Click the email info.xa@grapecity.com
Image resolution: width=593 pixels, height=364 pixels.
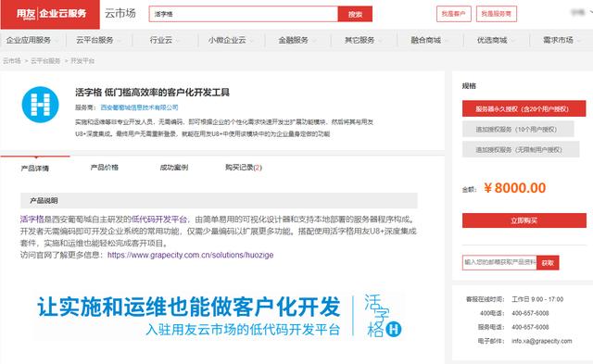coord(541,341)
